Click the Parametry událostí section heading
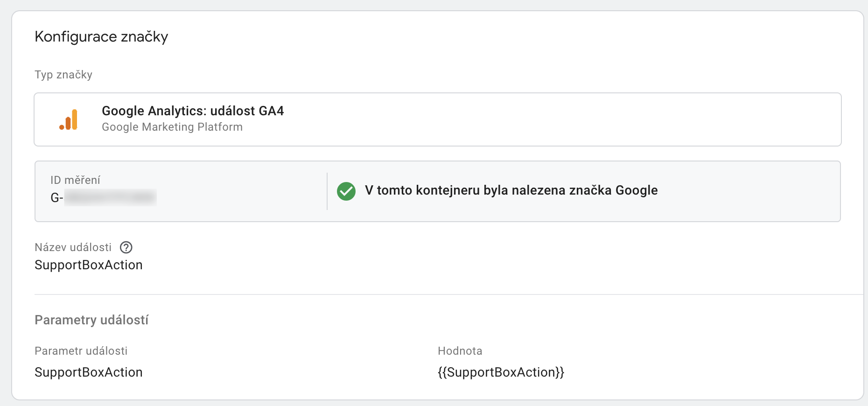The height and width of the screenshot is (406, 868). [91, 320]
